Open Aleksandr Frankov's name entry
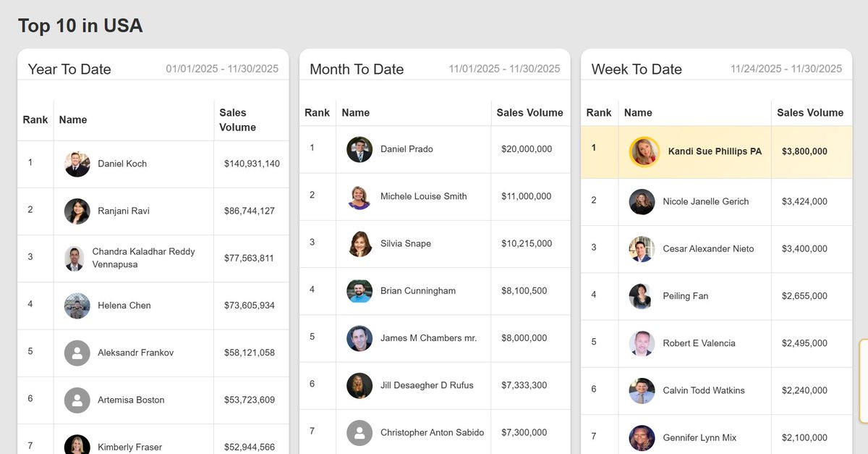 pyautogui.click(x=136, y=353)
